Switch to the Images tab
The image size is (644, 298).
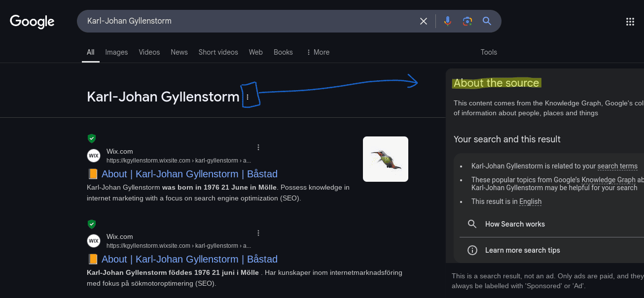pyautogui.click(x=116, y=52)
